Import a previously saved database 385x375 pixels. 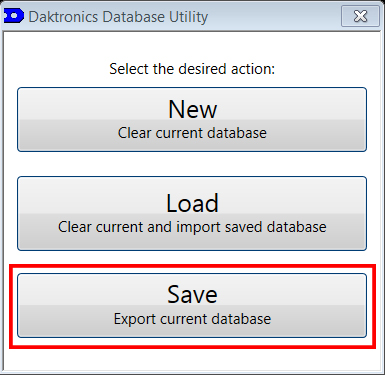click(192, 213)
